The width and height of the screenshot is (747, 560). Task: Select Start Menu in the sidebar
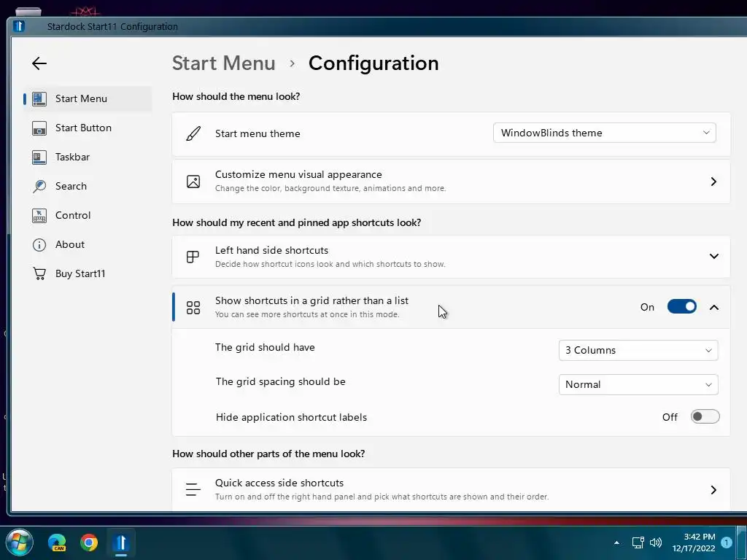point(88,98)
